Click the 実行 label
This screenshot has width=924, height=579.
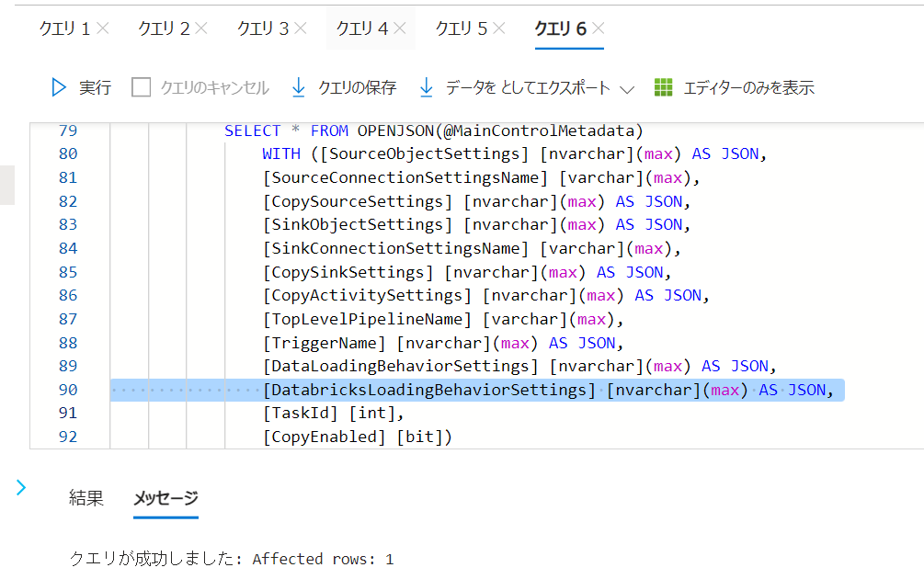[95, 87]
